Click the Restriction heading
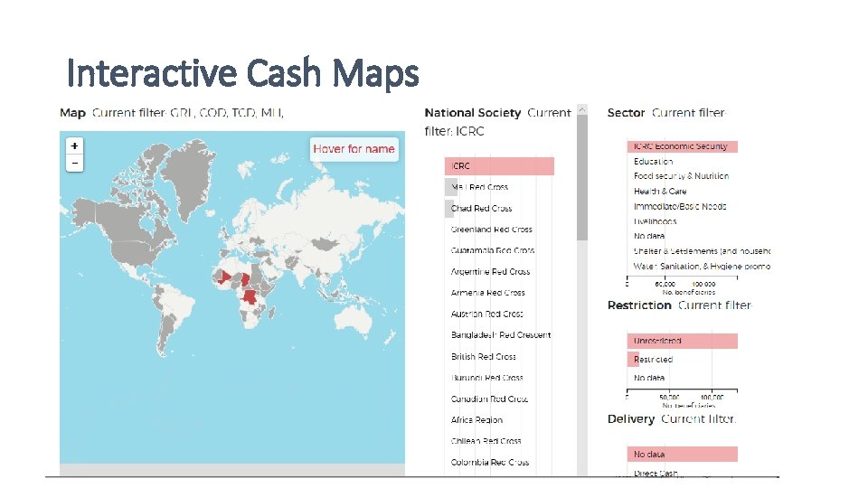Image resolution: width=868 pixels, height=488 pixels. click(639, 305)
